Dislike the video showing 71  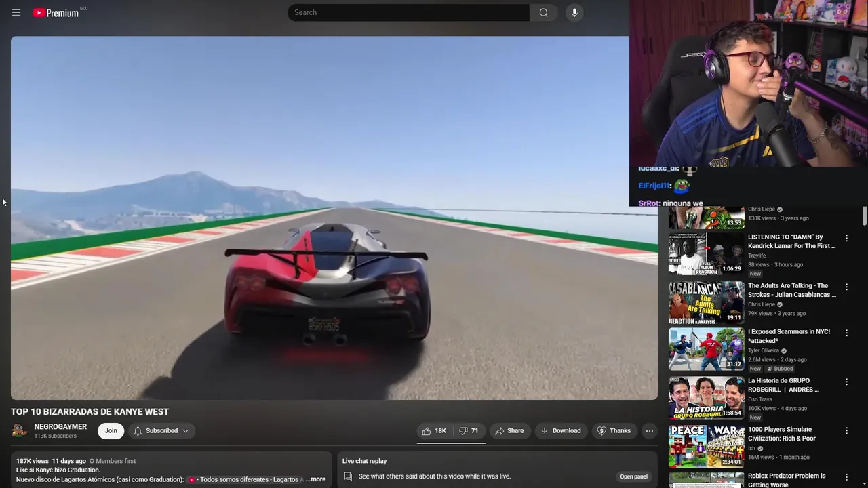pyautogui.click(x=469, y=430)
